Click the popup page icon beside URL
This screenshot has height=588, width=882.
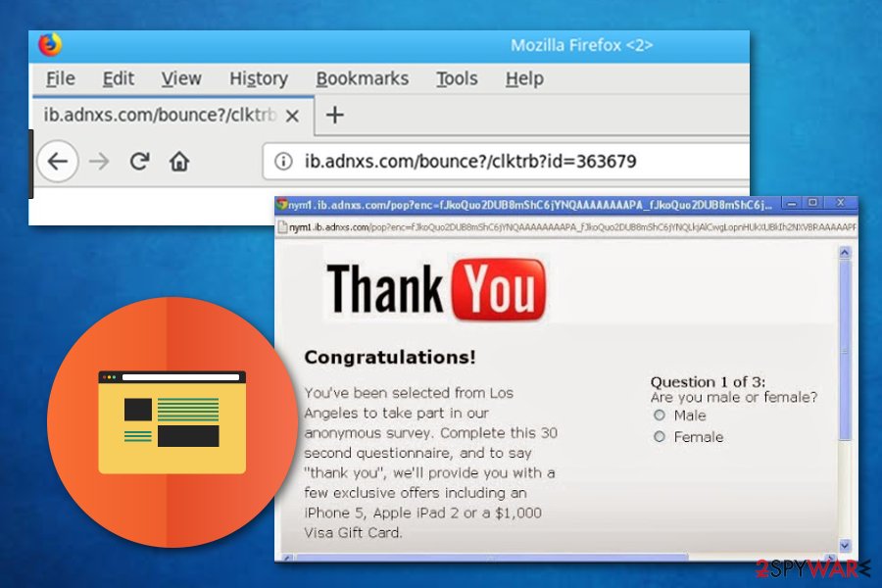point(283,227)
